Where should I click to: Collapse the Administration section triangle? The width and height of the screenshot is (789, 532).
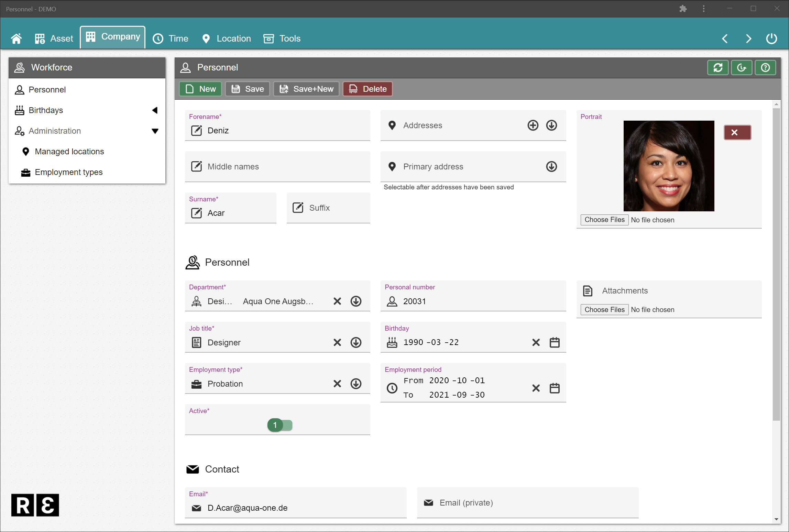pos(155,131)
